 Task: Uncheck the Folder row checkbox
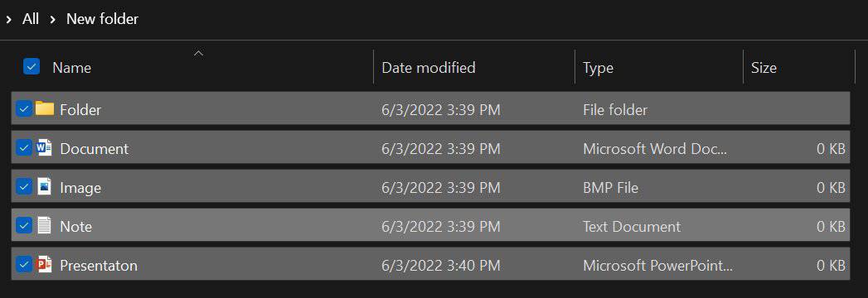coord(23,108)
